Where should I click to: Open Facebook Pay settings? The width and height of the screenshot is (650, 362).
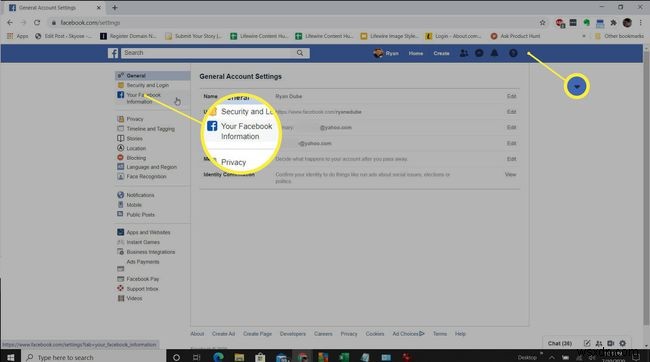143,279
